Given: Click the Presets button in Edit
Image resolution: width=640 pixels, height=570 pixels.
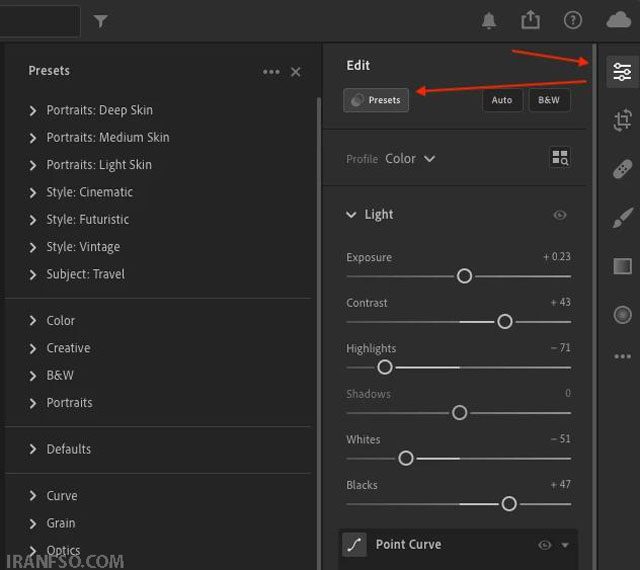Looking at the screenshot, I should click(376, 100).
